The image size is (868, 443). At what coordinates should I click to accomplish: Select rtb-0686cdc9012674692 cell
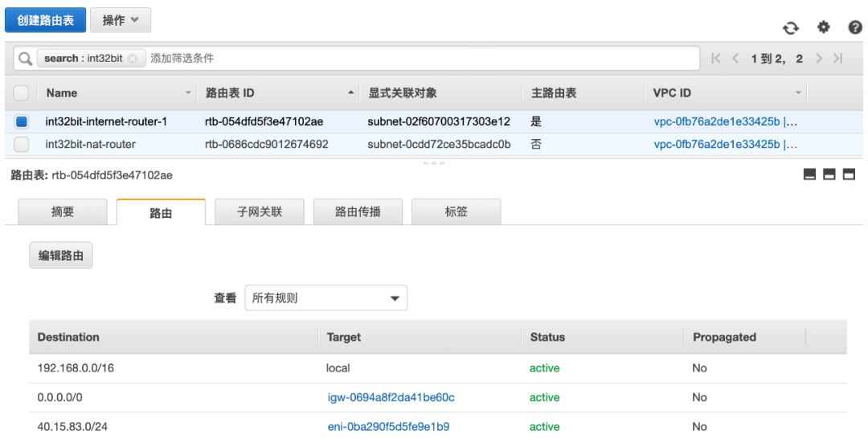[266, 145]
